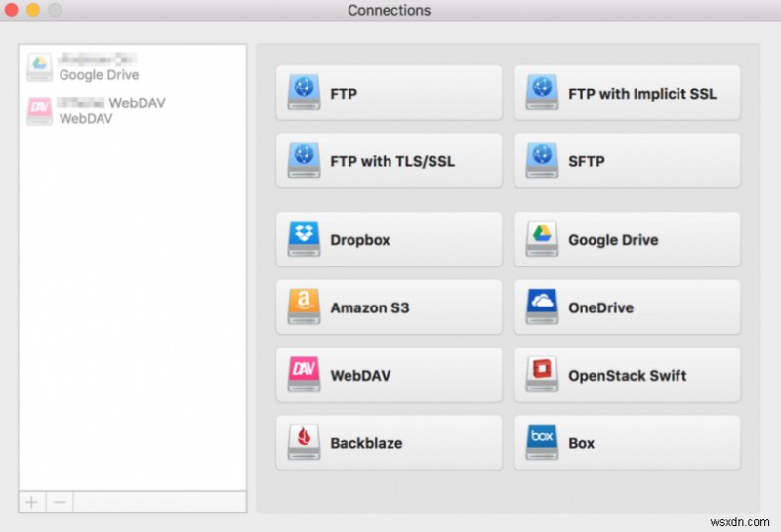Select the Amazon S3 label
This screenshot has width=781, height=532.
(x=370, y=307)
